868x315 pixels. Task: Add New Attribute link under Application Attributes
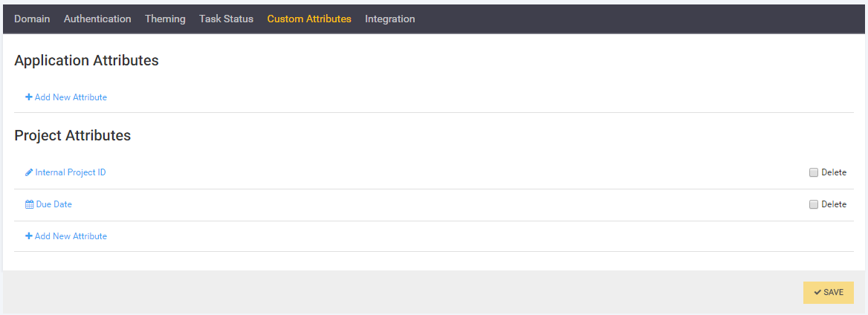tap(71, 97)
